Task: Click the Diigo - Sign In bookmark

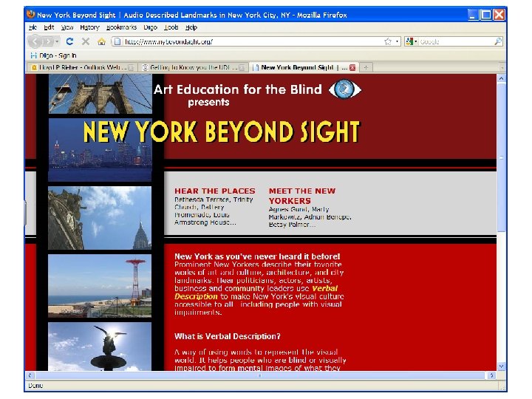Action: pyautogui.click(x=54, y=55)
